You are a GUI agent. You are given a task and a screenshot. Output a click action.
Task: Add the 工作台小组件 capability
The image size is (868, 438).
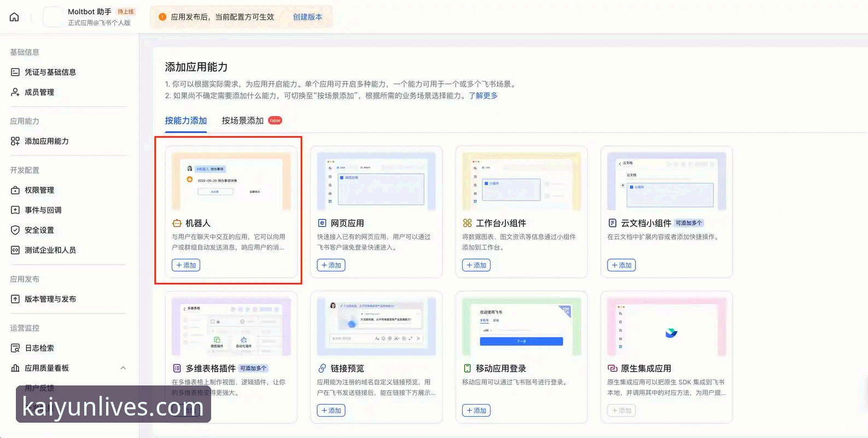pyautogui.click(x=476, y=266)
